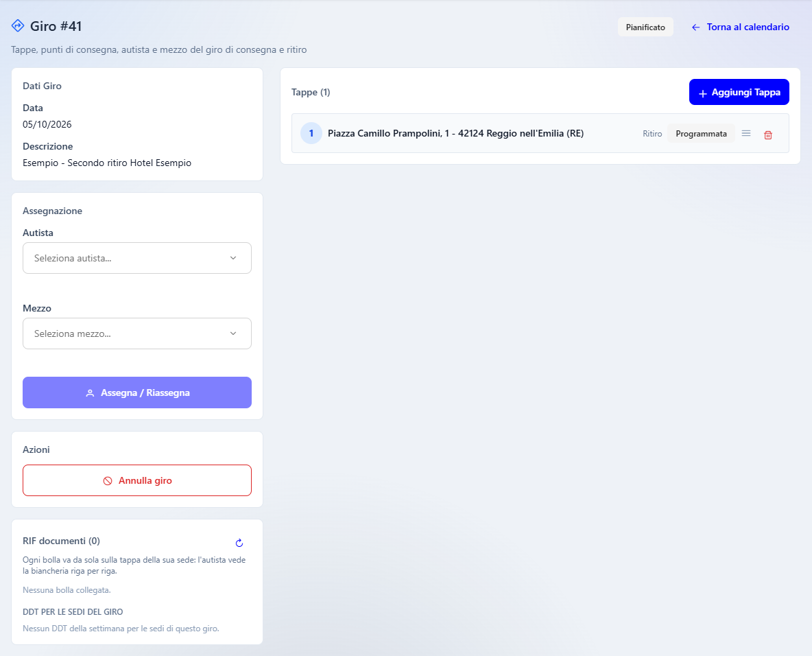The width and height of the screenshot is (812, 656).
Task: Click Assegna / Riassegna button
Action: [137, 393]
